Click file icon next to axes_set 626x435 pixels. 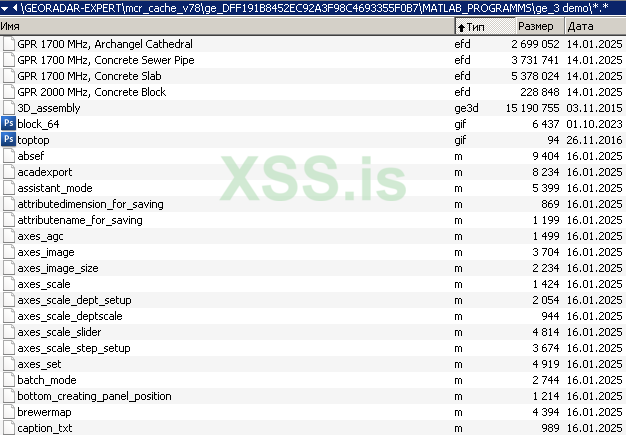[8, 364]
